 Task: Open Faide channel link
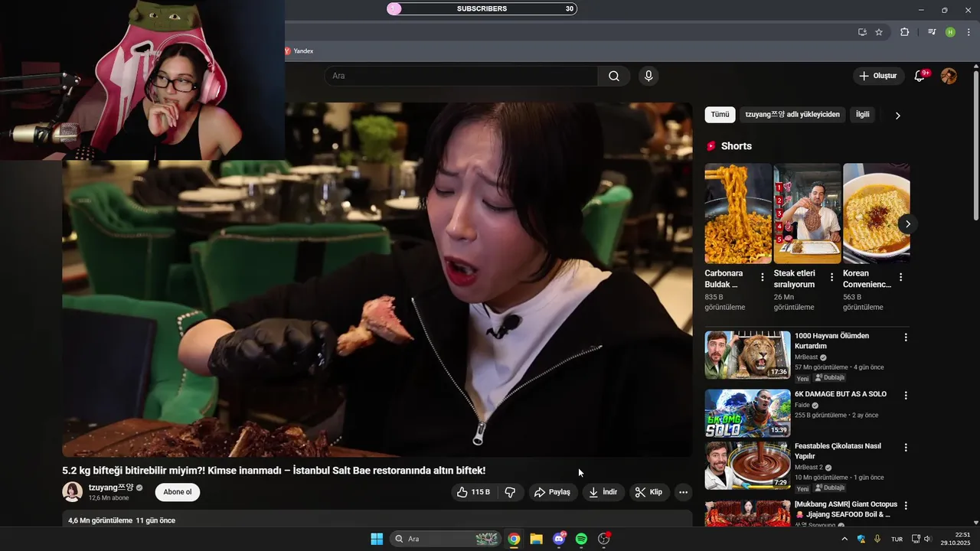[x=802, y=406]
